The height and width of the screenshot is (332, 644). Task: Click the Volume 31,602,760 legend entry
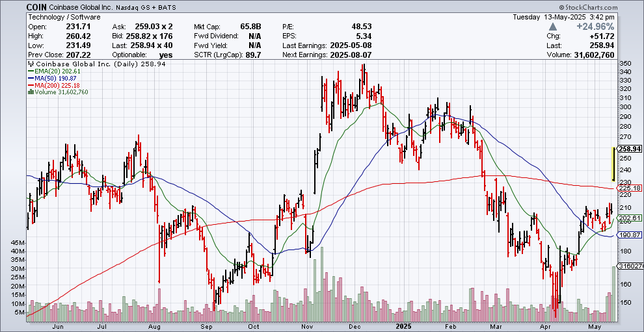click(x=58, y=92)
